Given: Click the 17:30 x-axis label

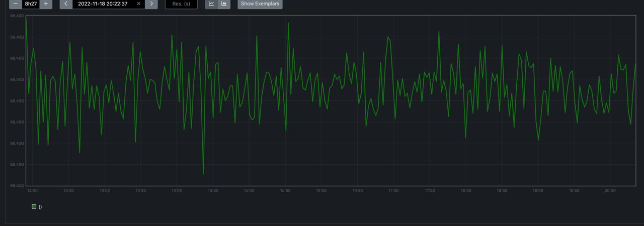Looking at the screenshot, I should tap(430, 191).
